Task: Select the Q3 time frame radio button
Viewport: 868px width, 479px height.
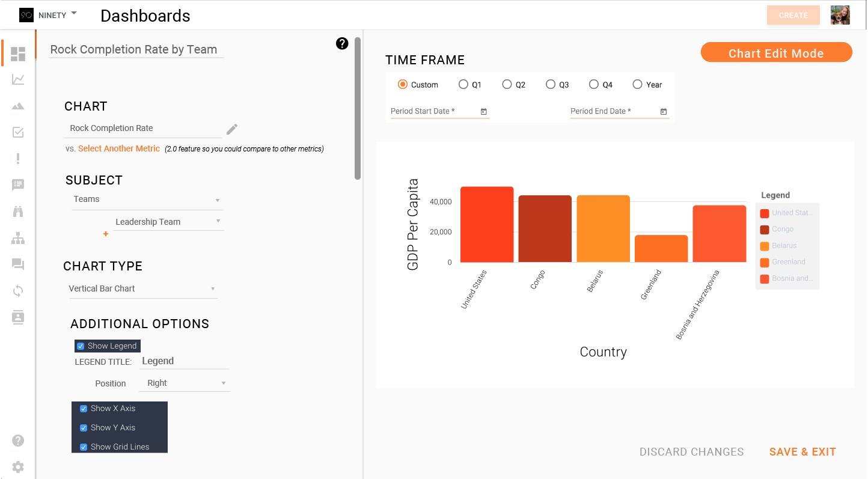Action: (x=551, y=85)
